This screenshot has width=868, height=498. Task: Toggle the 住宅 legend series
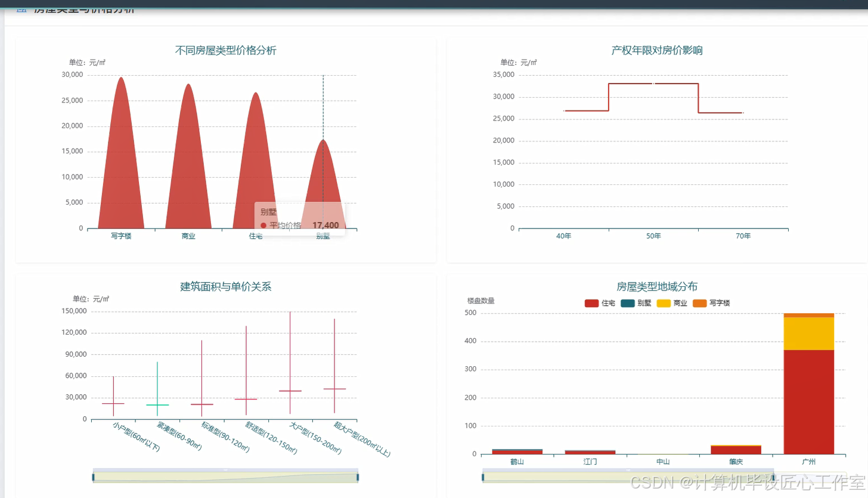click(x=600, y=303)
